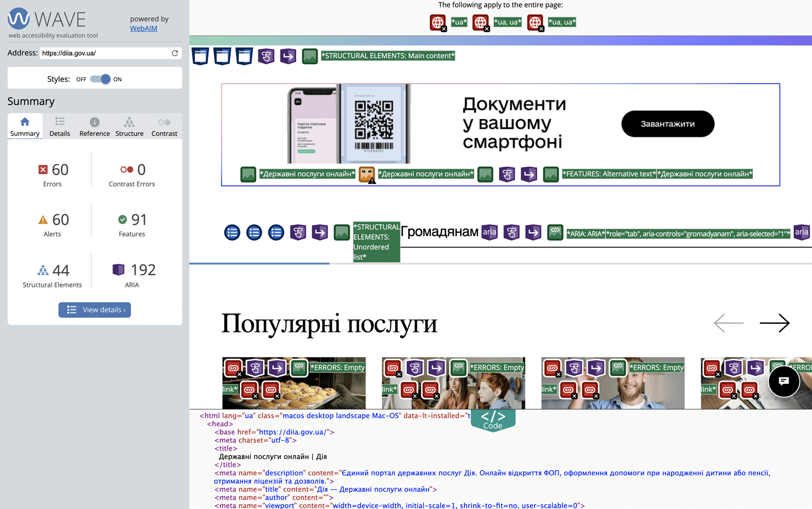Click the meta name="viewport" code line
Image resolution: width=812 pixels, height=509 pixels.
click(x=400, y=505)
